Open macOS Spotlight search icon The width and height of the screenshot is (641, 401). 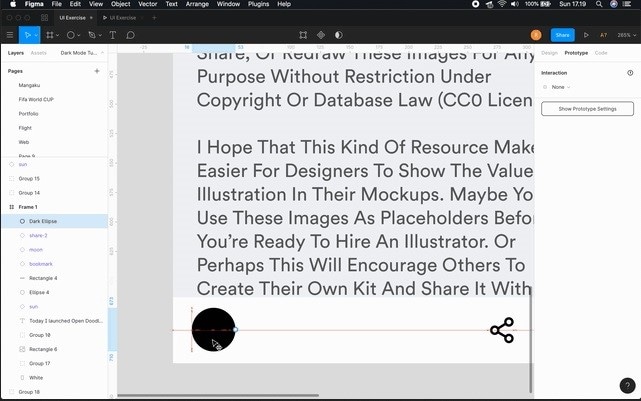tap(599, 4)
